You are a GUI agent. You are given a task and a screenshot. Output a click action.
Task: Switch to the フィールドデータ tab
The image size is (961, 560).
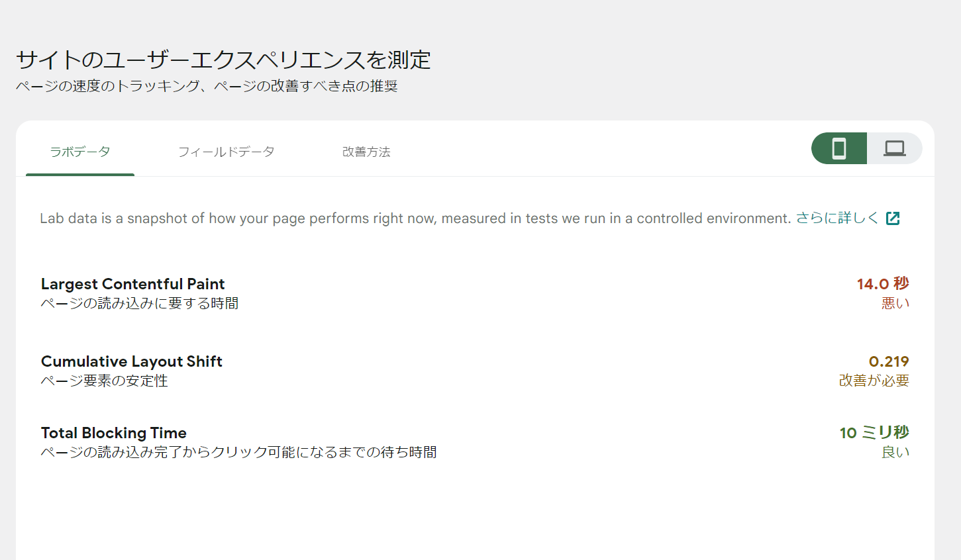coord(227,152)
